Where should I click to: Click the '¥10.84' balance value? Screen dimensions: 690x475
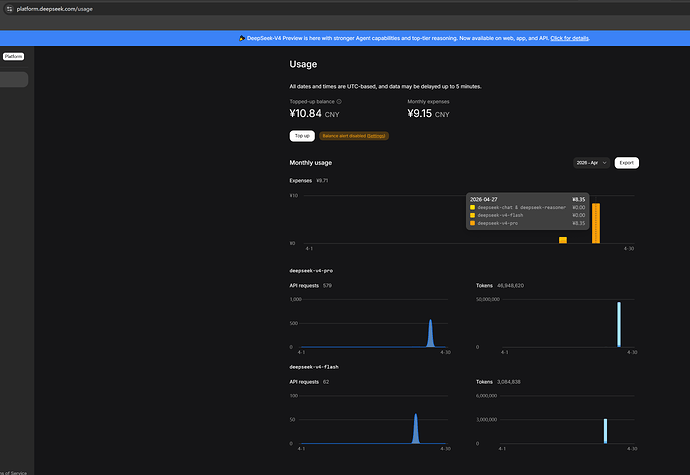[x=305, y=114]
